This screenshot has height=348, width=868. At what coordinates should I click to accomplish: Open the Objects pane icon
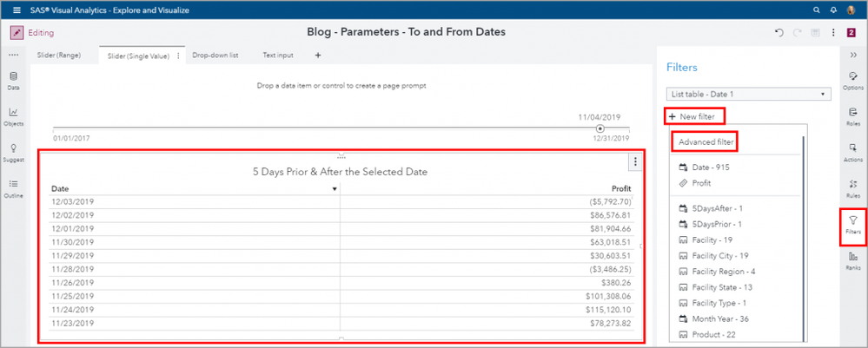click(x=13, y=115)
